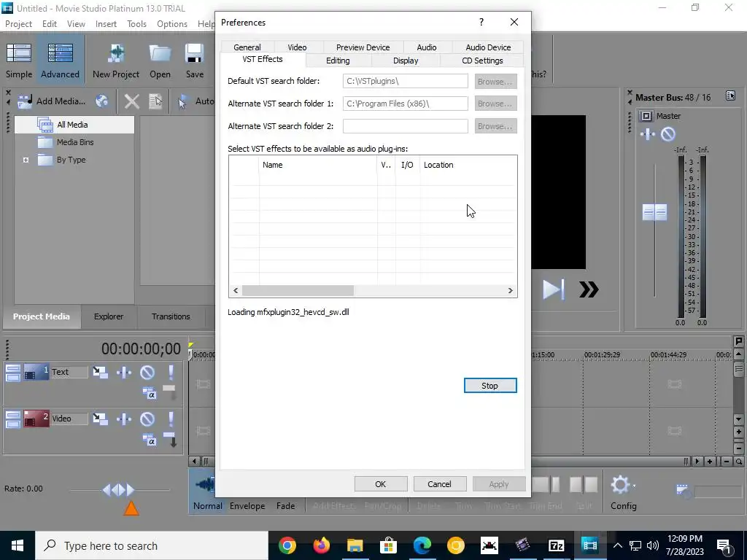
Task: Solo the Text track
Action: (171, 372)
